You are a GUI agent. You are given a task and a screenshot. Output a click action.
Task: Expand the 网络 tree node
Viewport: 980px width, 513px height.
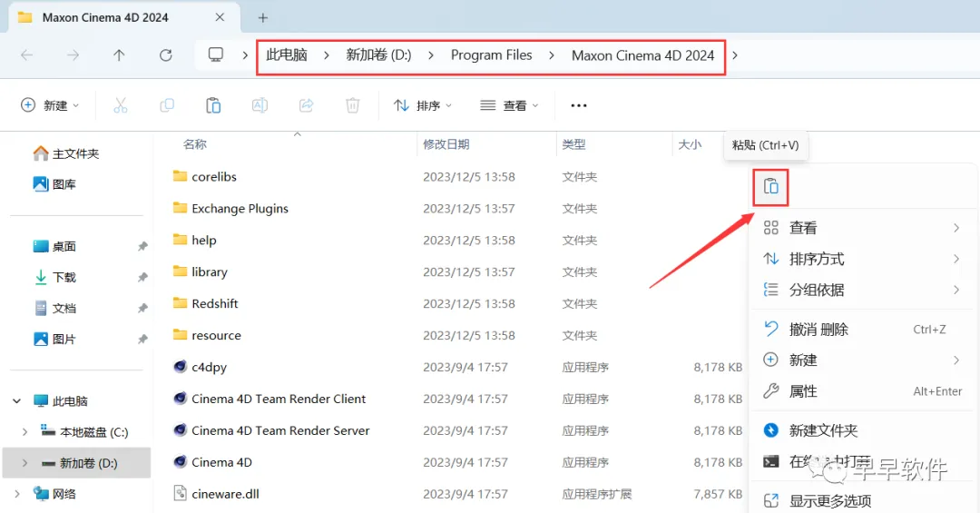tap(17, 494)
